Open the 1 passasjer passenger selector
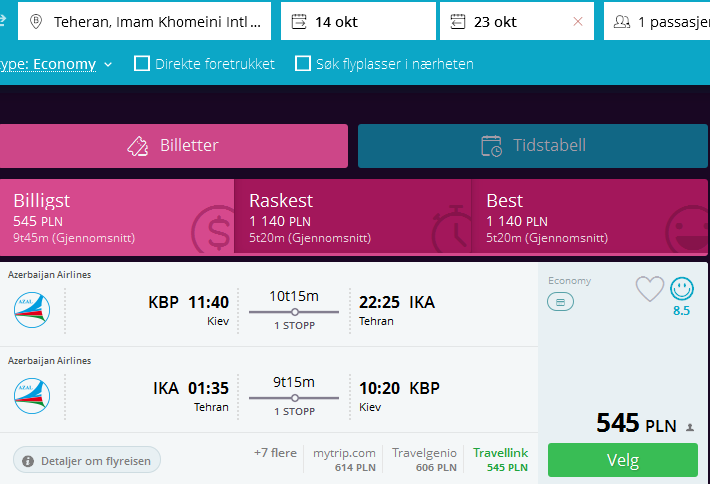This screenshot has height=484, width=710. 657,21
